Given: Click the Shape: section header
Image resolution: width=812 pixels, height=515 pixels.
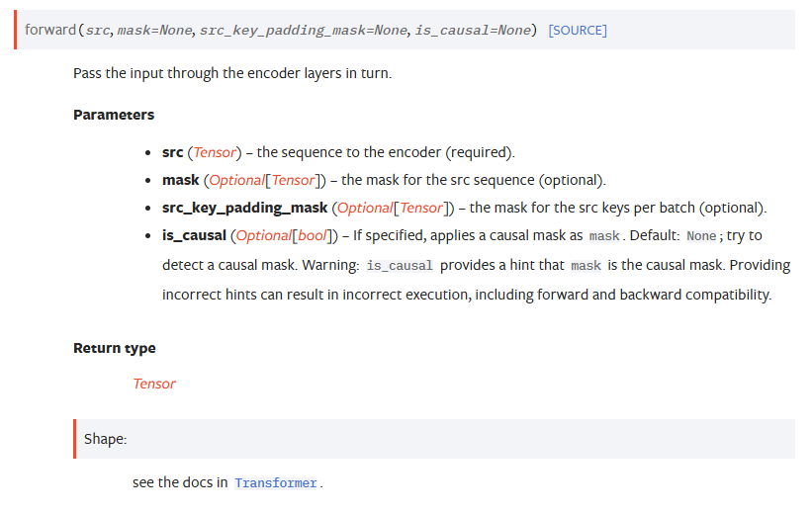Looking at the screenshot, I should pos(105,439).
